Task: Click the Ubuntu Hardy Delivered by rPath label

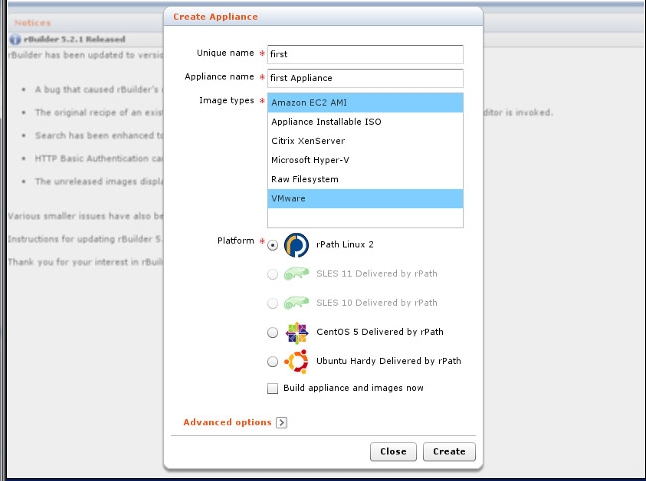Action: 389,361
